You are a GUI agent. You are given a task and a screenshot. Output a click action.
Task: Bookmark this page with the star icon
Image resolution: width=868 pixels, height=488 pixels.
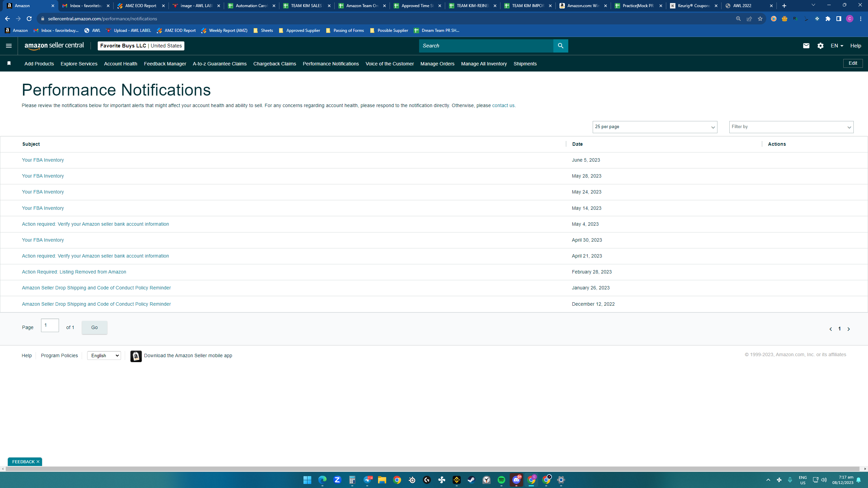point(760,19)
